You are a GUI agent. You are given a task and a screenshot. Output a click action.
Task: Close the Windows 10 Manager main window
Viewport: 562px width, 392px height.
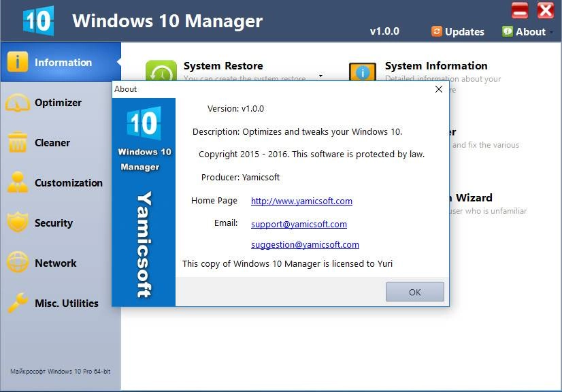pyautogui.click(x=545, y=10)
